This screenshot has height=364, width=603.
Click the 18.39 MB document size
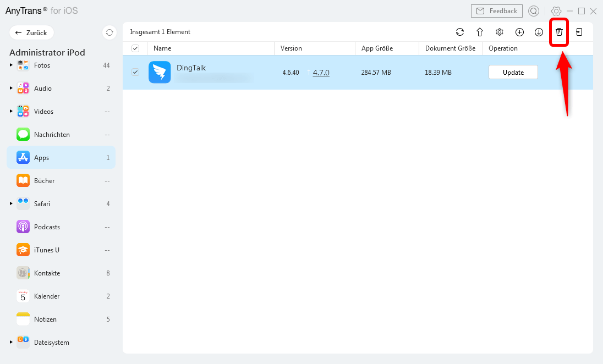438,72
